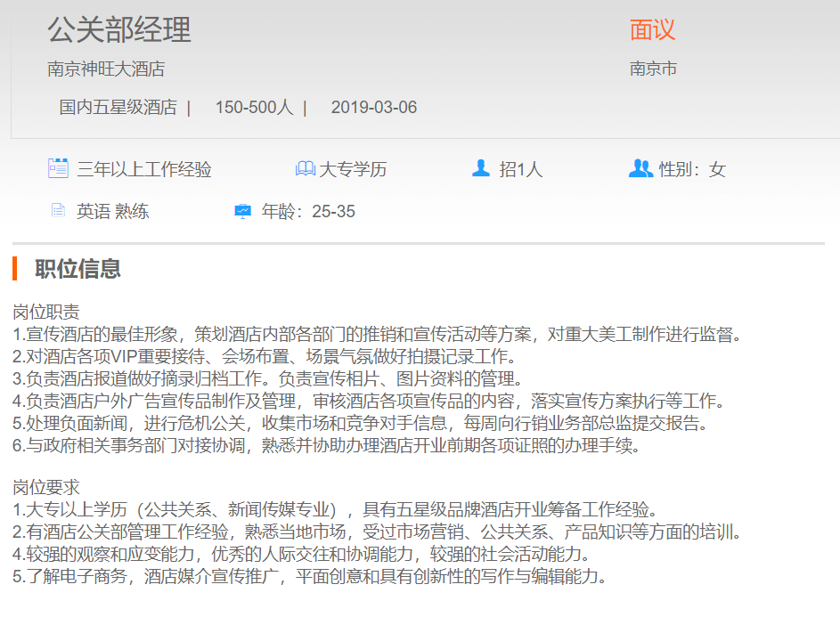
Task: Click the open book icon beside 大专学历
Action: click(306, 168)
